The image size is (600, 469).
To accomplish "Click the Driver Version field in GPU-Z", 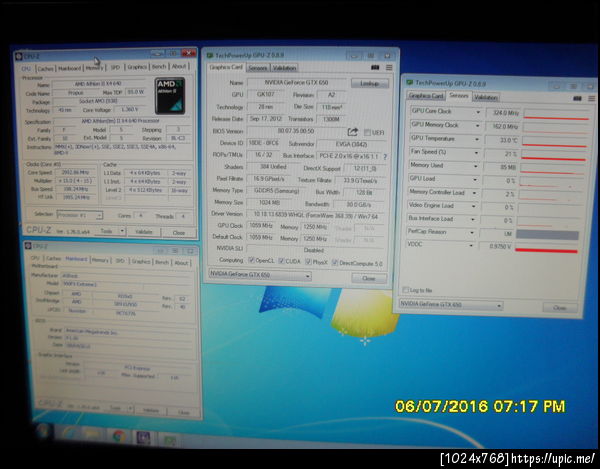I will [x=315, y=216].
